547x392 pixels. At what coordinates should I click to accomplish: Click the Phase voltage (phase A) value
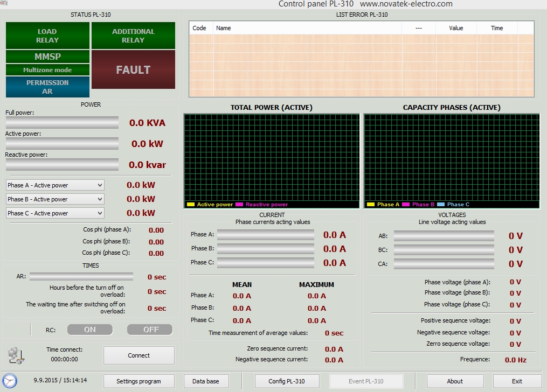(x=515, y=282)
